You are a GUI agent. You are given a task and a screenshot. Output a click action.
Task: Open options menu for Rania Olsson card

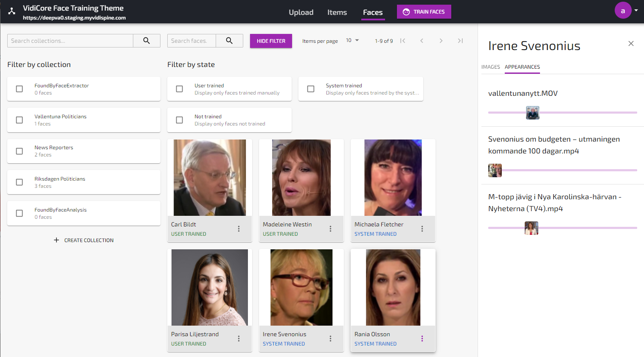click(422, 339)
